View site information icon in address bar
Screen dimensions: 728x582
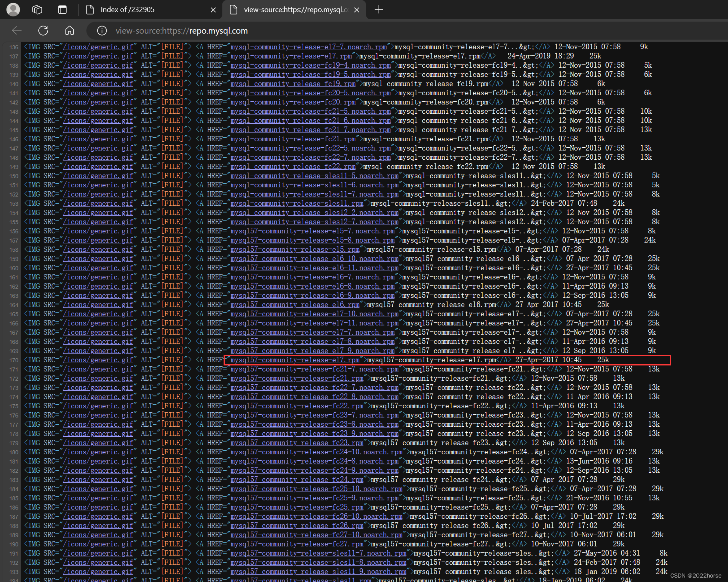click(102, 31)
